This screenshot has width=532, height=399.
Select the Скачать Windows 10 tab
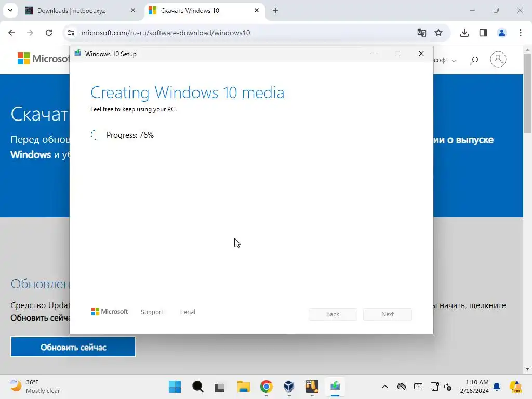click(205, 10)
